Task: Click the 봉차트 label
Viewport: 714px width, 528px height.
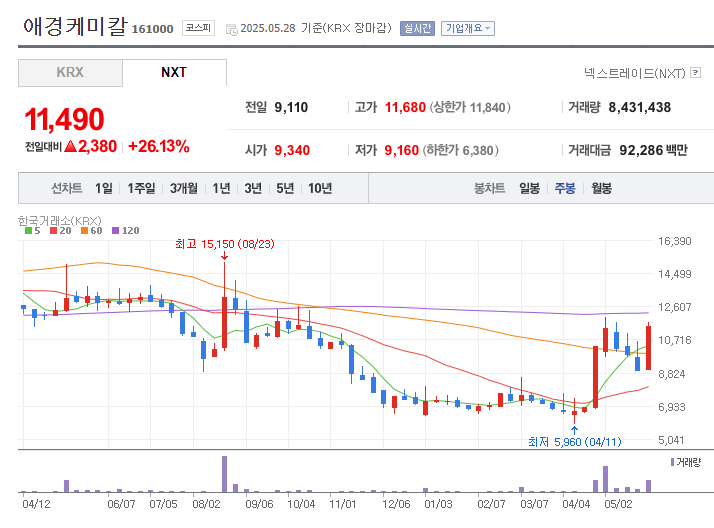Action: (x=490, y=188)
